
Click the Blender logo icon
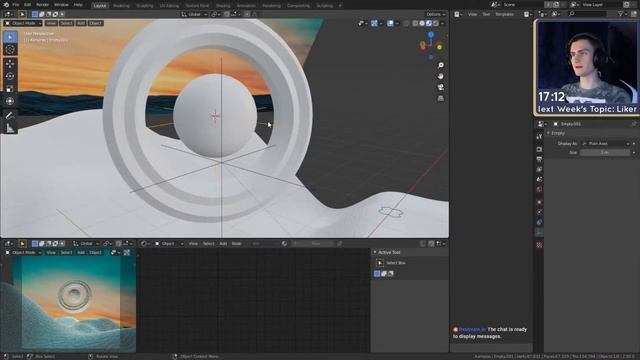(x=6, y=5)
